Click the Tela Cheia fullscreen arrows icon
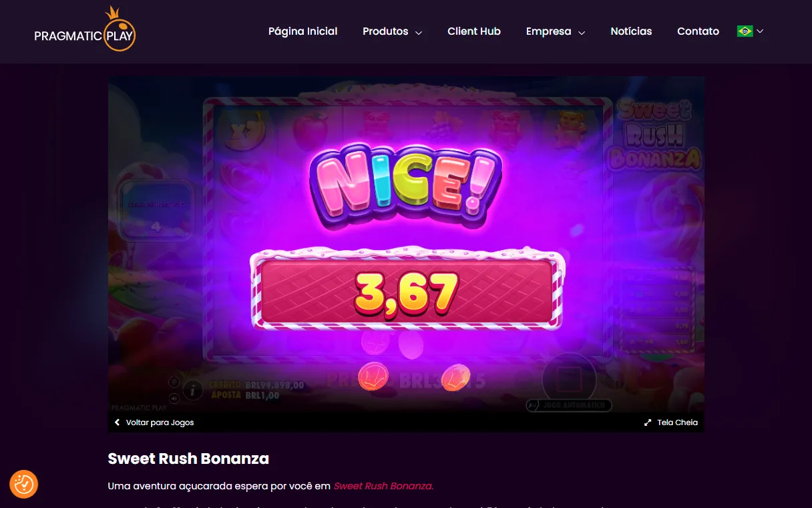 coord(647,422)
